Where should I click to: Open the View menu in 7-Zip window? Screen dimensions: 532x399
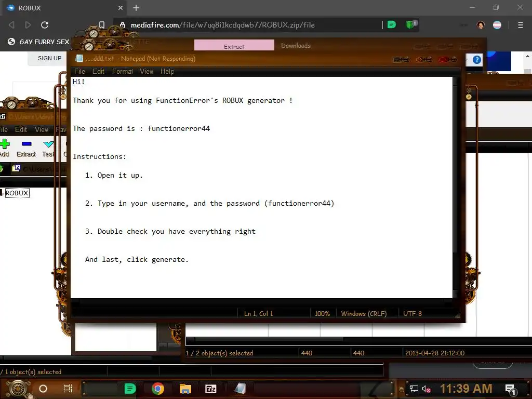[x=42, y=129]
